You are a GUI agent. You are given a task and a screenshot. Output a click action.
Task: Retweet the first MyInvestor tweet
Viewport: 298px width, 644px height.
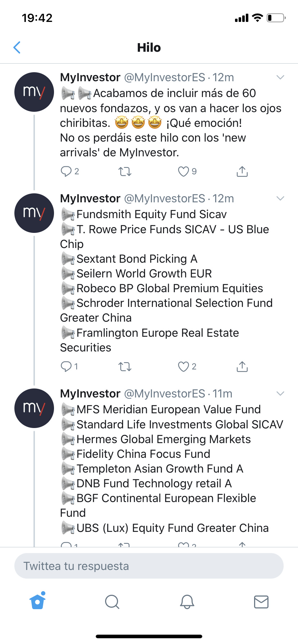[125, 172]
